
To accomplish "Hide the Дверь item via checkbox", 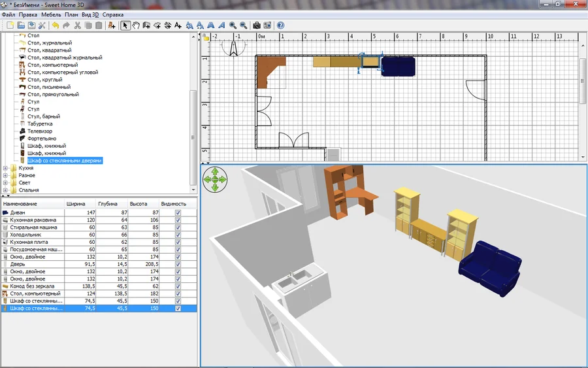I will point(178,264).
